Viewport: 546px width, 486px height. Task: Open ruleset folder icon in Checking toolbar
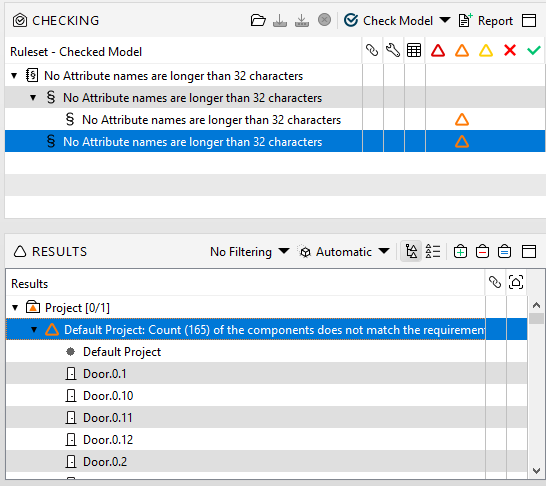point(258,20)
